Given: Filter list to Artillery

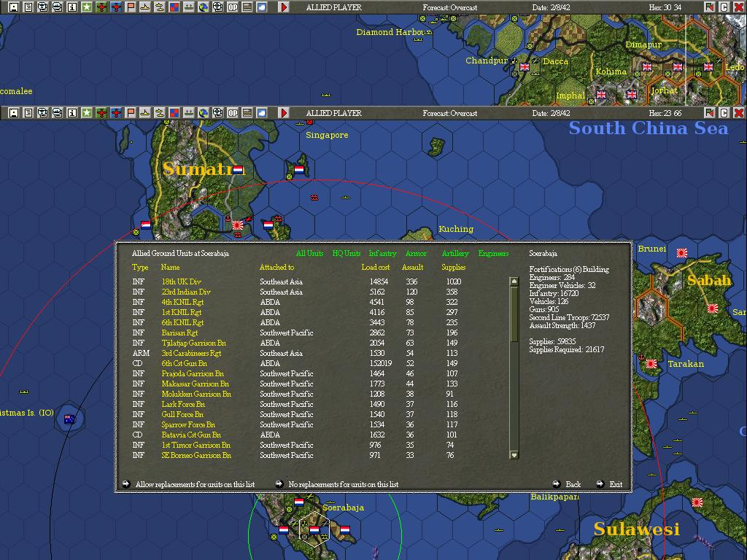Looking at the screenshot, I should 455,253.
